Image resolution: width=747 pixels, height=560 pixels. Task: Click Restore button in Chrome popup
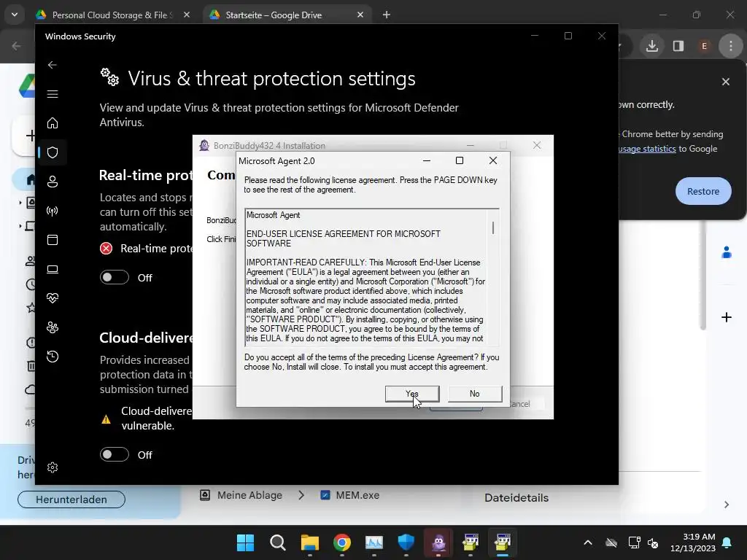[x=703, y=191]
